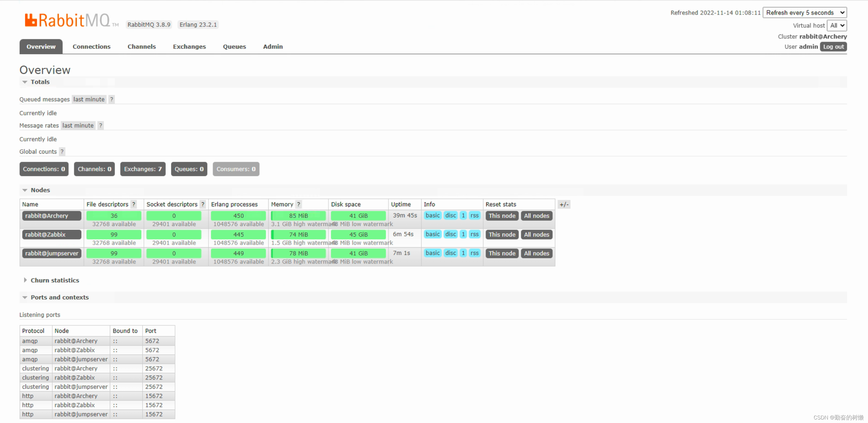
Task: Click the rss tag for rabbit@Zabbix
Action: (474, 234)
